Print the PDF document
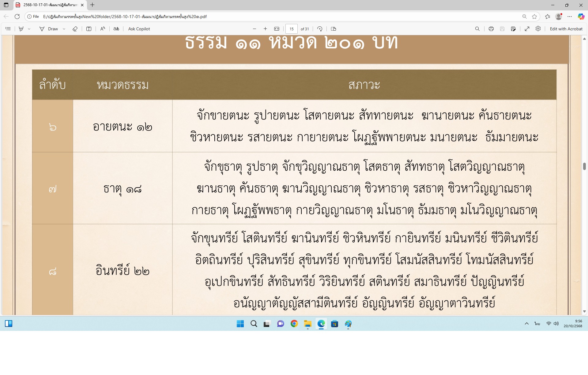588x375 pixels. tap(491, 29)
